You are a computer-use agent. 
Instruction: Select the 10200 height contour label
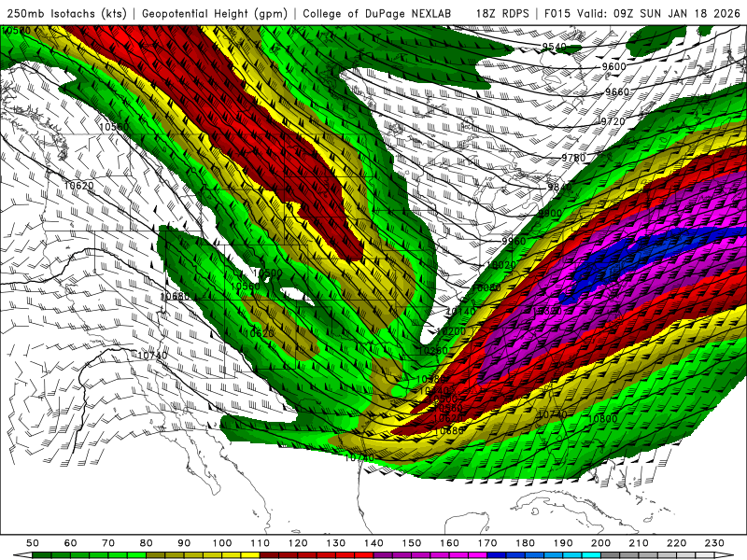coord(451,331)
